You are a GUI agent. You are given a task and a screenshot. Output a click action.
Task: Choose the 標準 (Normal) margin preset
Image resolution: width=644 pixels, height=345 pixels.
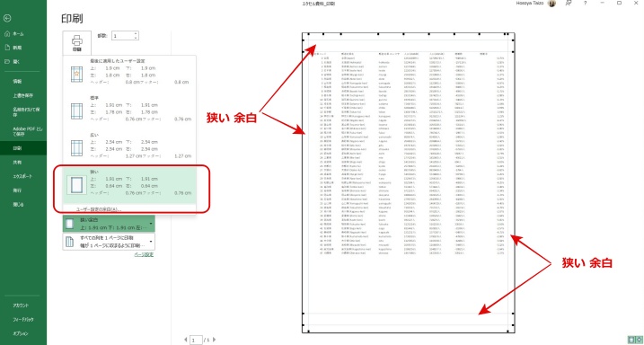click(129, 109)
